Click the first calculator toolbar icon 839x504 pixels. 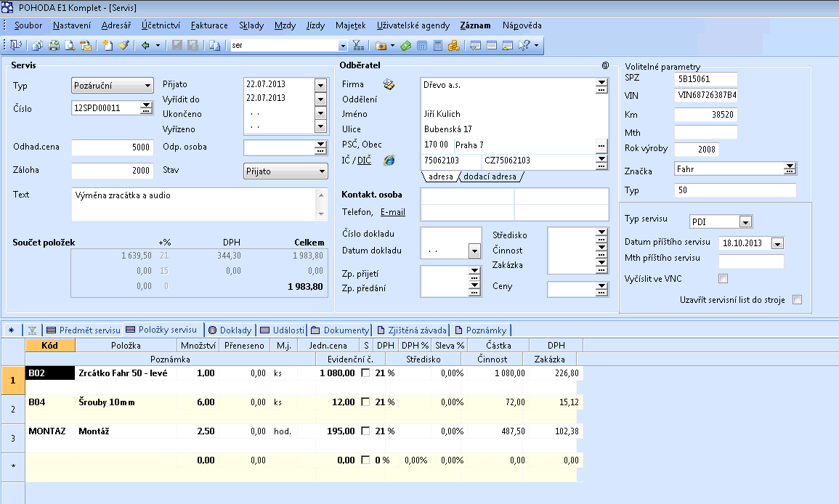421,46
